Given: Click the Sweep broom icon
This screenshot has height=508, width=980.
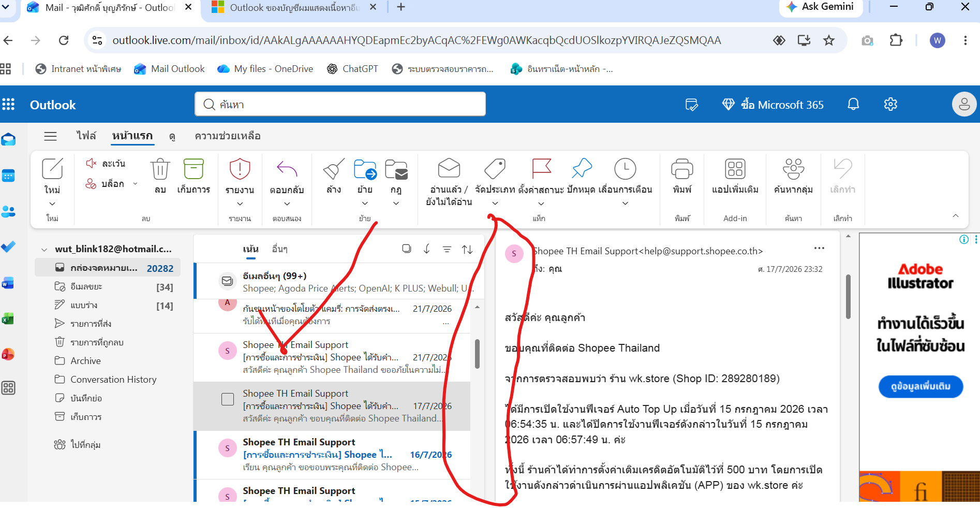Looking at the screenshot, I should [x=334, y=169].
